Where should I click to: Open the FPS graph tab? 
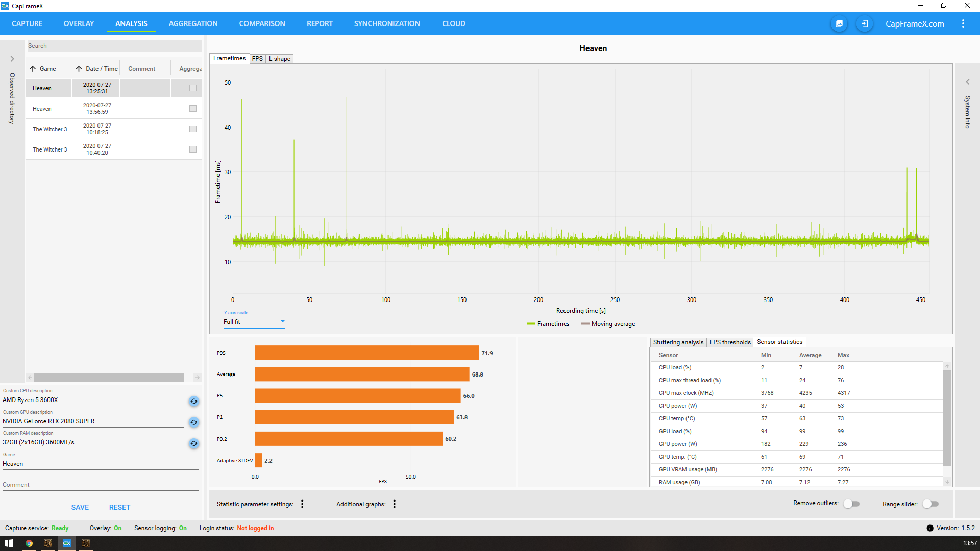pos(257,58)
